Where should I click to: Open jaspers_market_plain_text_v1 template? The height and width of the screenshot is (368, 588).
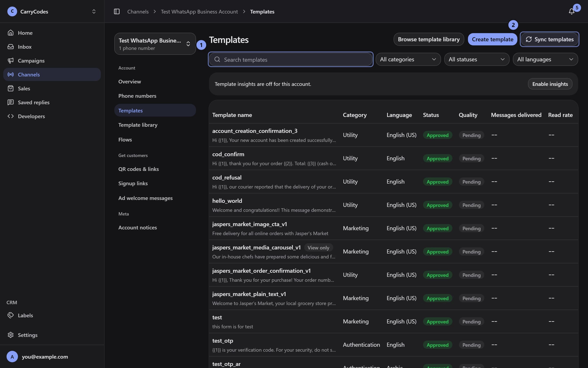pyautogui.click(x=393, y=298)
